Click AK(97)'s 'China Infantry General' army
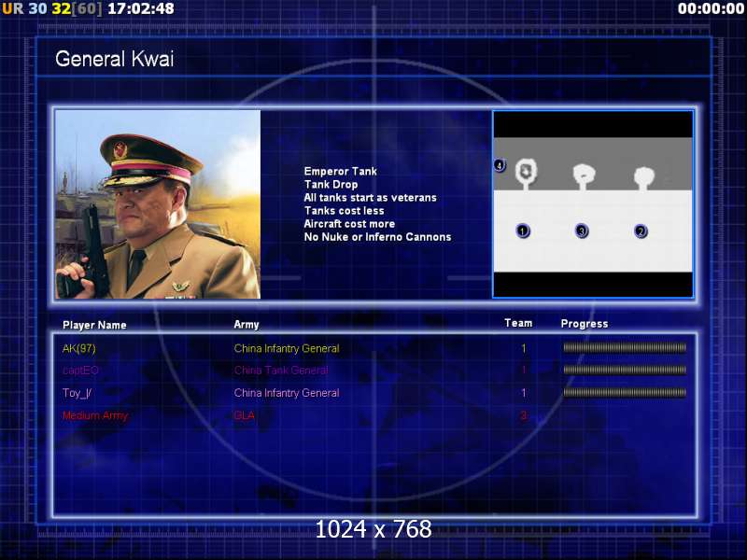This screenshot has height=560, width=747. (x=287, y=348)
